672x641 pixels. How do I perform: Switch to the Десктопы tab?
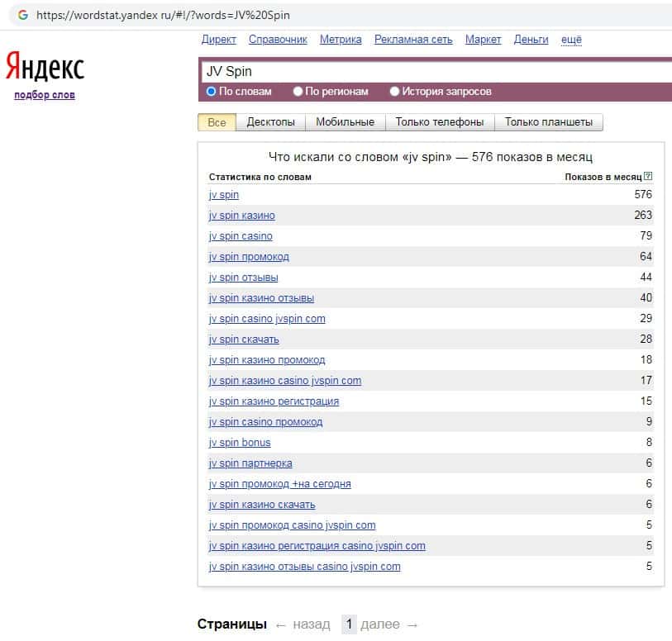pyautogui.click(x=270, y=122)
